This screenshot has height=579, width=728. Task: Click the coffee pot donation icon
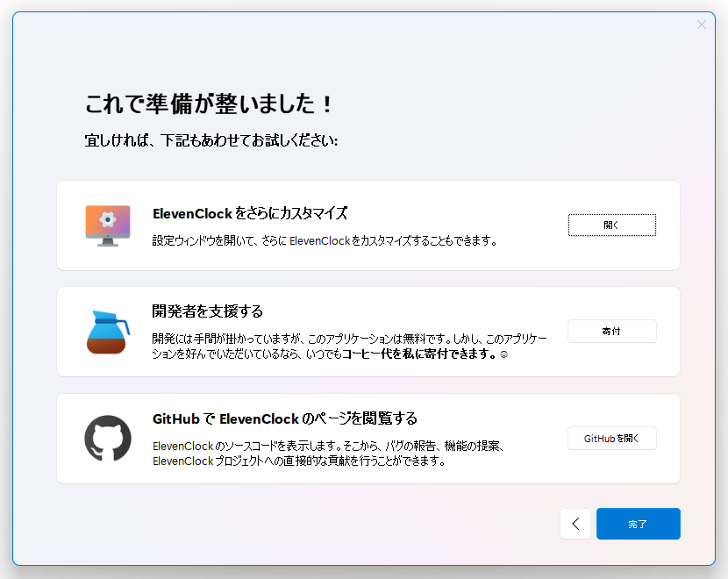108,332
